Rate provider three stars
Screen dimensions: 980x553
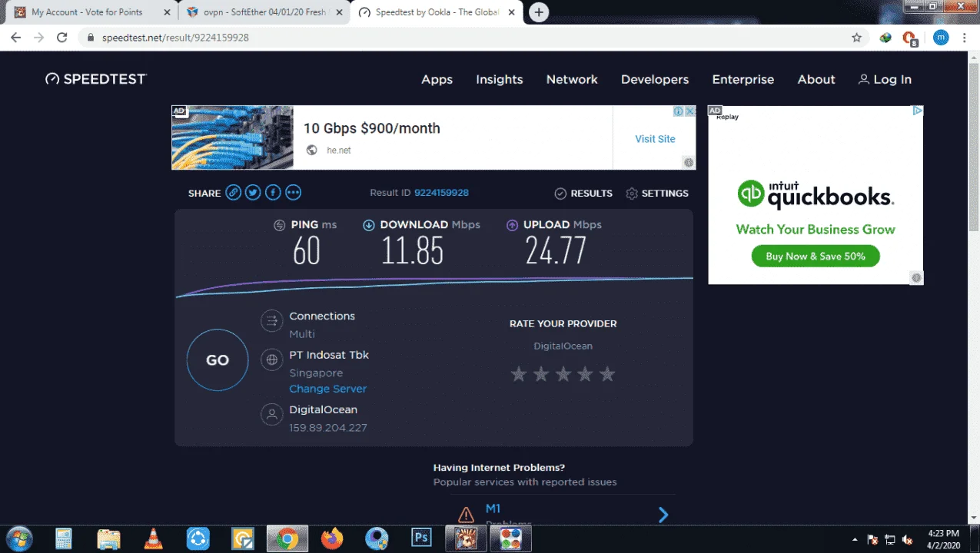pyautogui.click(x=563, y=374)
